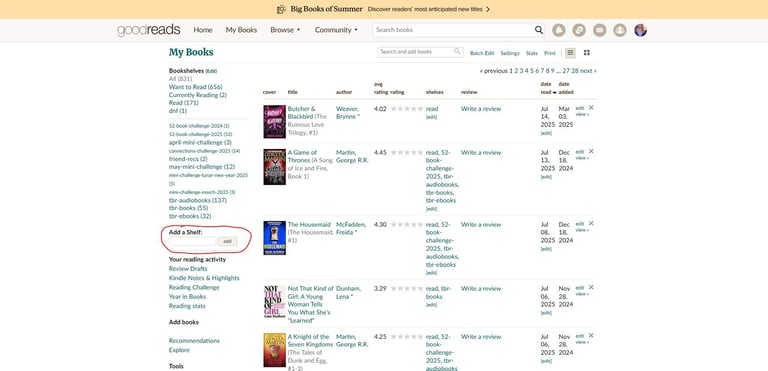Open Reading Challenge link

coord(194,287)
